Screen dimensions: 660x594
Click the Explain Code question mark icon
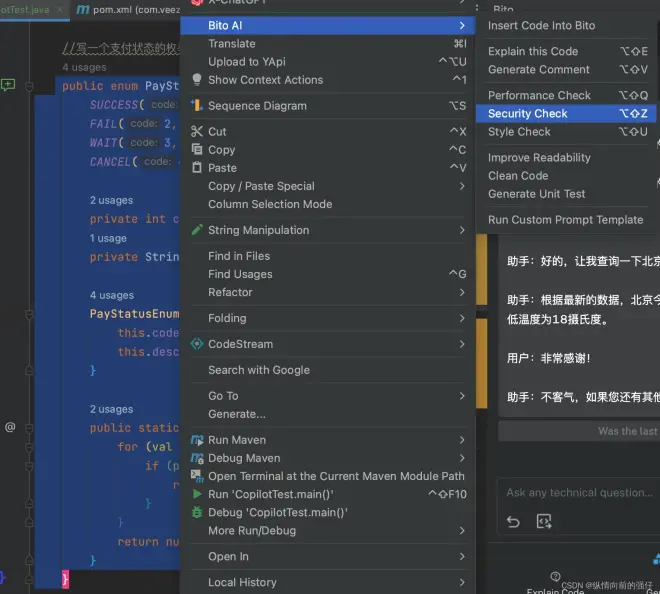click(555, 576)
